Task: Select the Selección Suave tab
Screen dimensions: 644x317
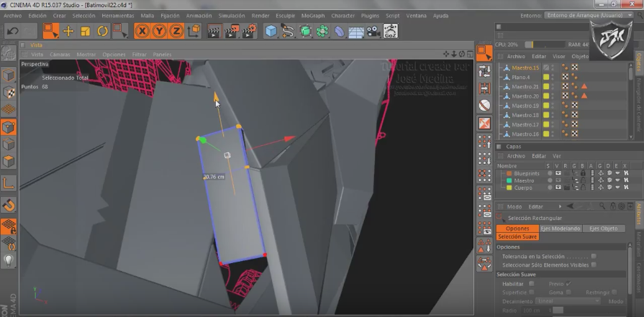Action: click(x=517, y=236)
